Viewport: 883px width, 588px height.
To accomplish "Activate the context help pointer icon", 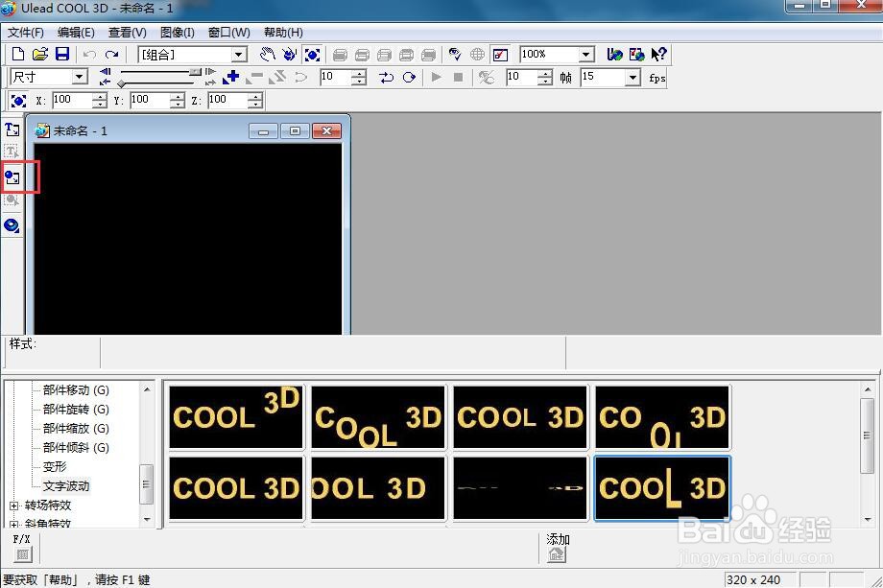I will pyautogui.click(x=658, y=54).
